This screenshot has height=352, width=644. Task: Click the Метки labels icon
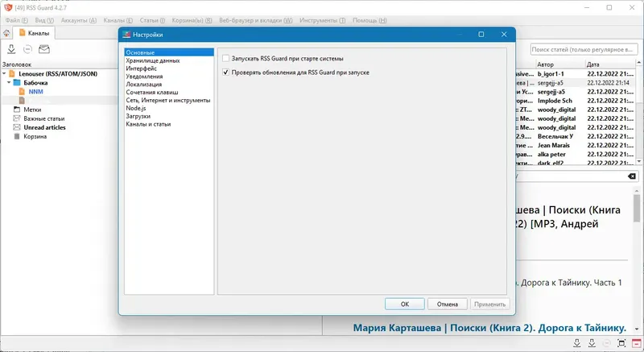pos(17,110)
